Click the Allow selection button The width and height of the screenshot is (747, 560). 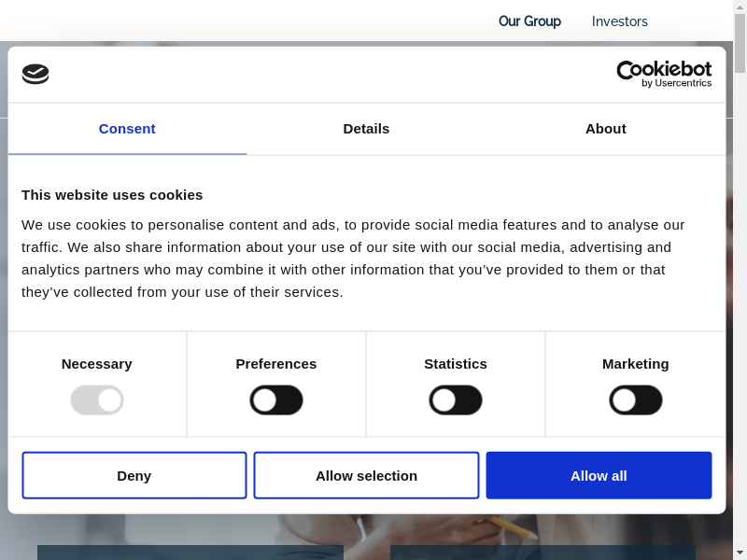[366, 476]
